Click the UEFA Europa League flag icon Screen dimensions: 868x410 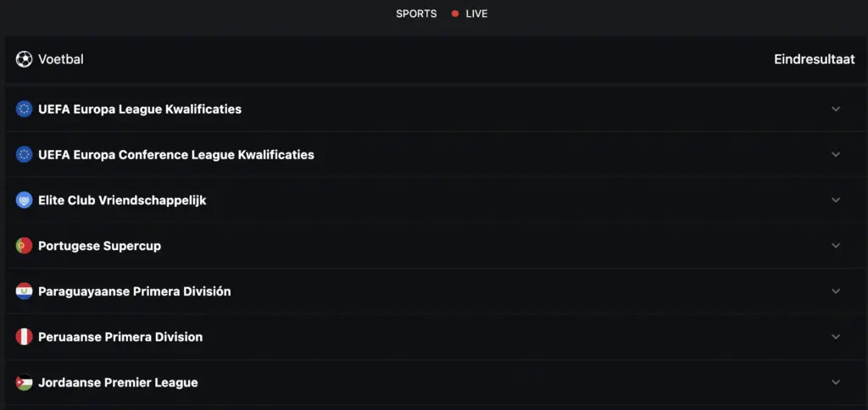24,109
